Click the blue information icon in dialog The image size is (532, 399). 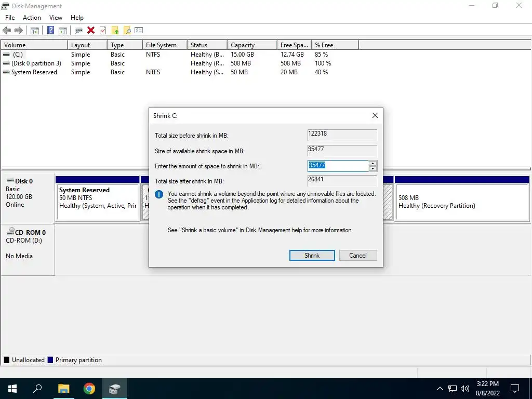pos(159,194)
